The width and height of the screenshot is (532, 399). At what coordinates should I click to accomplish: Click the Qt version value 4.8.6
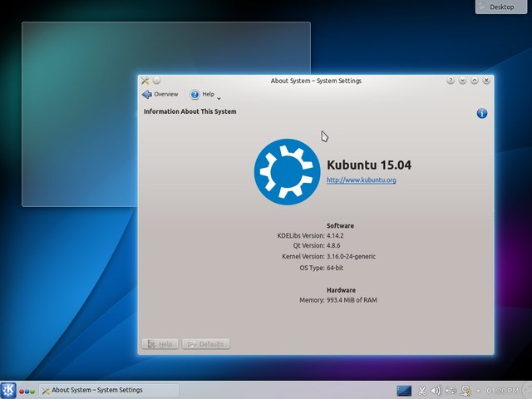click(333, 245)
